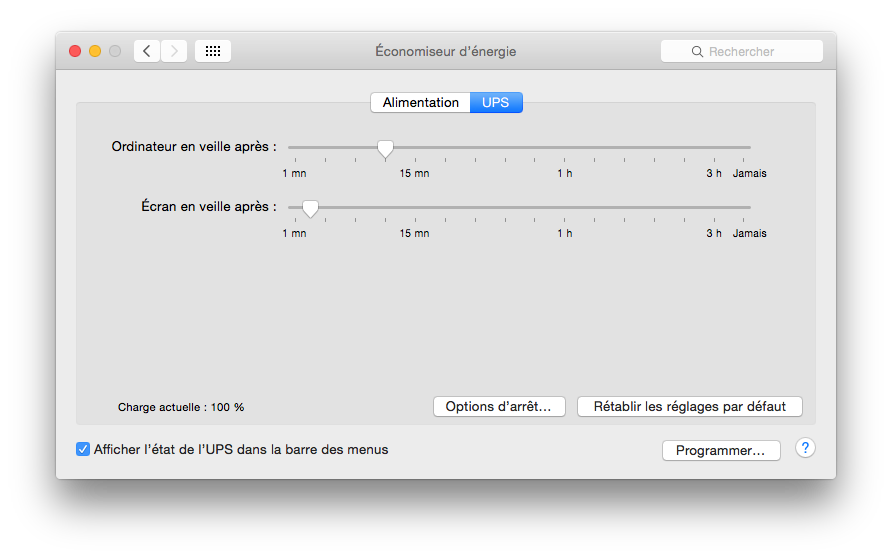Screen dimensions: 892x559
Task: Click the Écran en veille slider thumb
Action: click(310, 209)
